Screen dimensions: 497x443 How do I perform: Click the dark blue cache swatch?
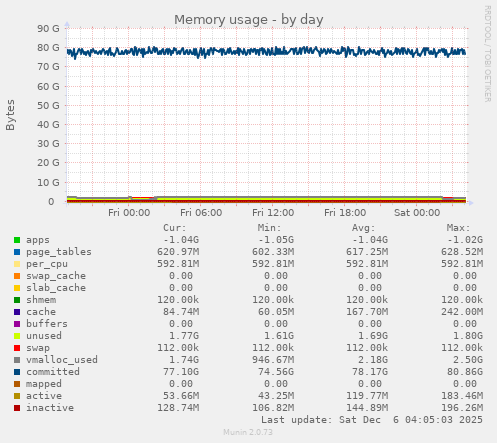tap(17, 312)
